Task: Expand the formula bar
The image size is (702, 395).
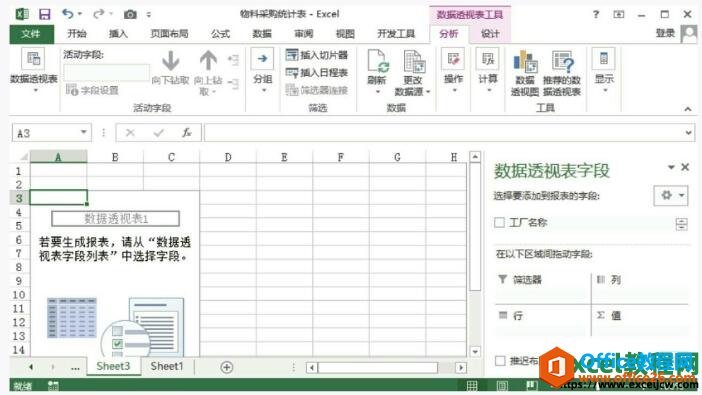Action: pyautogui.click(x=688, y=133)
